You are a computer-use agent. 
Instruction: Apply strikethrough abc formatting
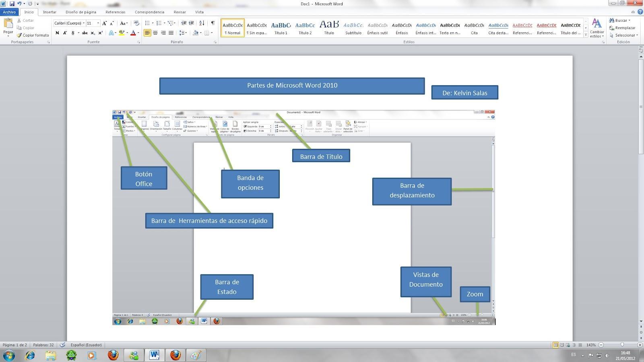click(x=85, y=33)
